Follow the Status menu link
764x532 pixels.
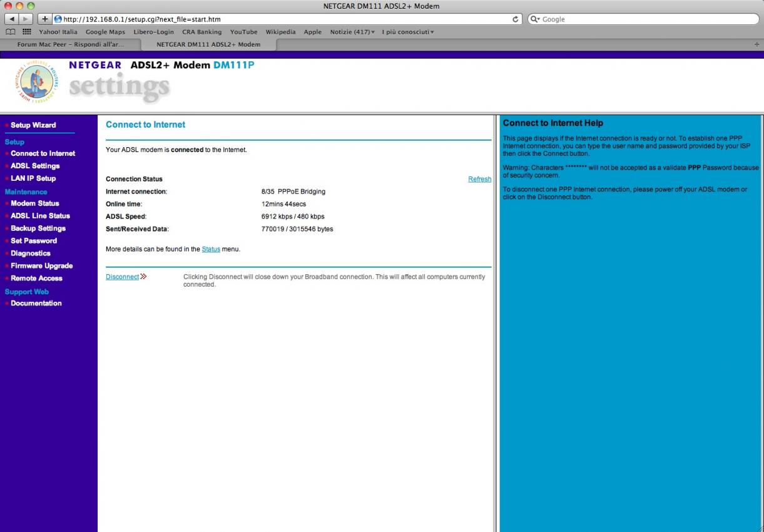pyautogui.click(x=211, y=249)
